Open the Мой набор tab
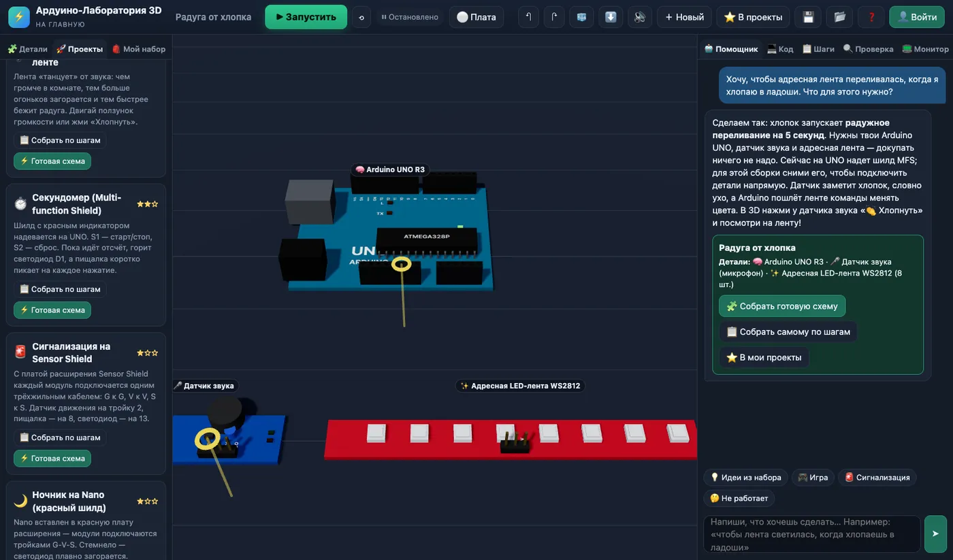The width and height of the screenshot is (953, 560). [x=139, y=49]
